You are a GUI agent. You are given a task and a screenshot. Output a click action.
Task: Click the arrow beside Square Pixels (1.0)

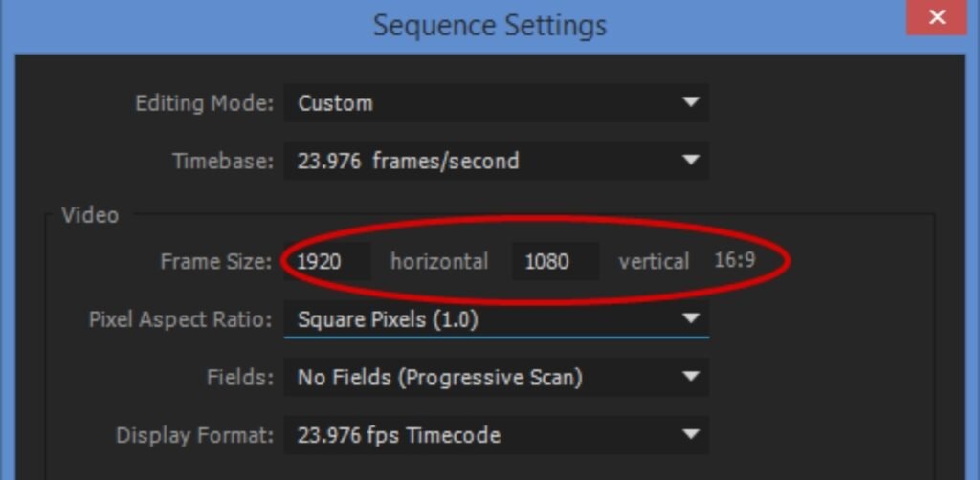[691, 319]
